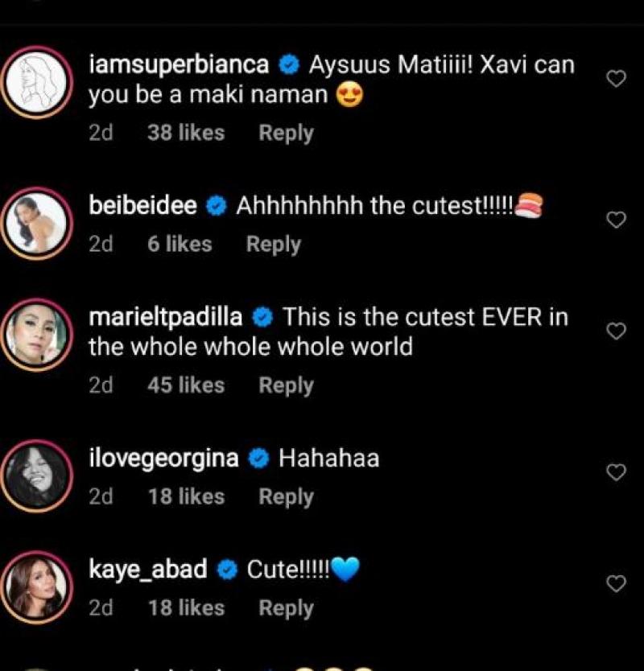Open the kaye_abad username link
644x671 pixels.
click(x=147, y=570)
